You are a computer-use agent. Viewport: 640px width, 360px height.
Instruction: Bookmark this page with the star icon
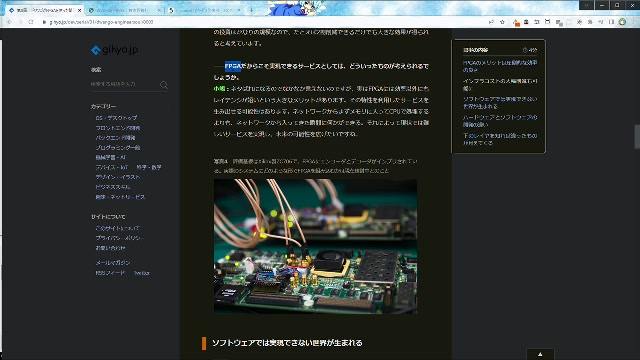502,22
